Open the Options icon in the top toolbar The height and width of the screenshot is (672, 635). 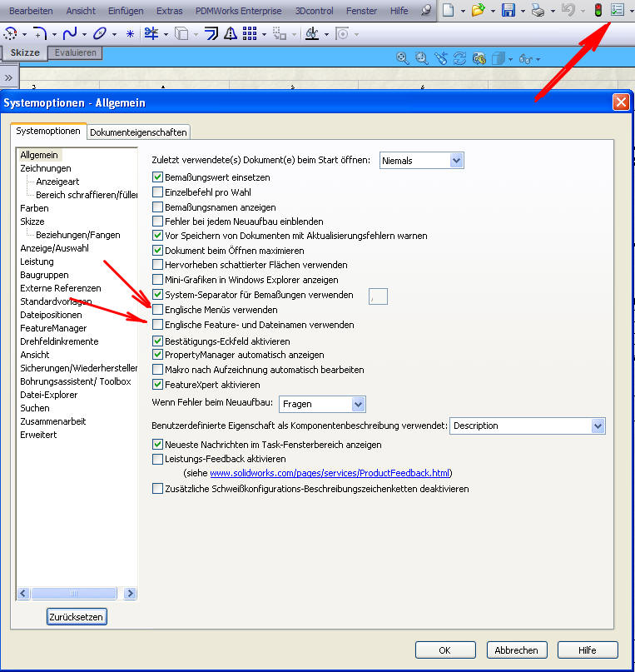[617, 9]
